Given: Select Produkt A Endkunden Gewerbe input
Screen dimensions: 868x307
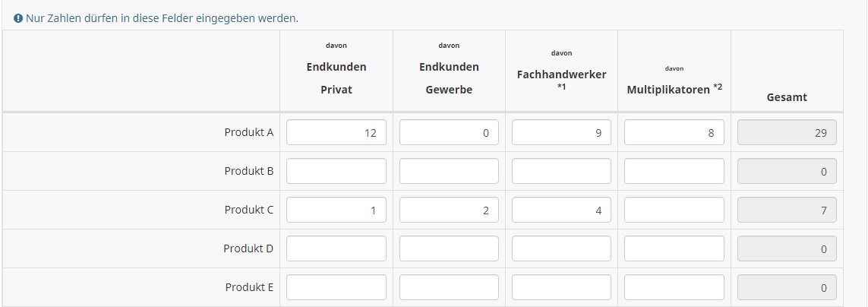Looking at the screenshot, I should coord(449,132).
